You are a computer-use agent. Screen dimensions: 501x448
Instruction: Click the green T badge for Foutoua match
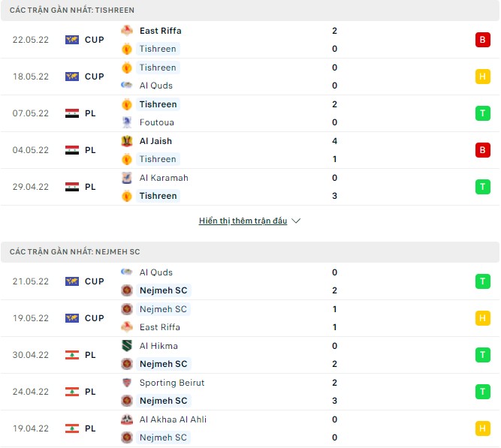click(482, 113)
